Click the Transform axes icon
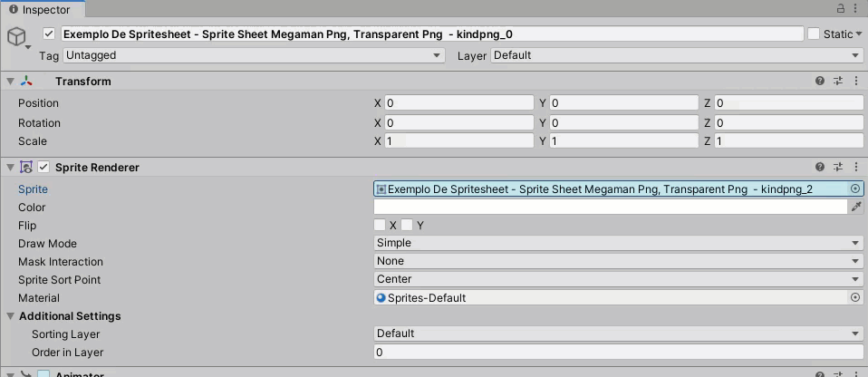The width and height of the screenshot is (868, 377). 26,81
